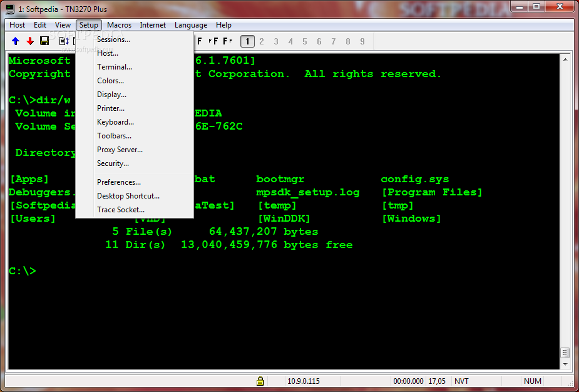Close the open Setup menu

pyautogui.click(x=89, y=25)
